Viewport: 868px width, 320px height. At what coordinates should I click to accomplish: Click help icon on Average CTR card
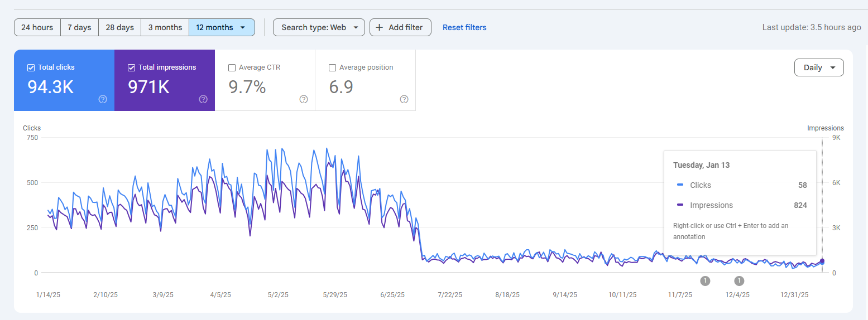(x=304, y=99)
